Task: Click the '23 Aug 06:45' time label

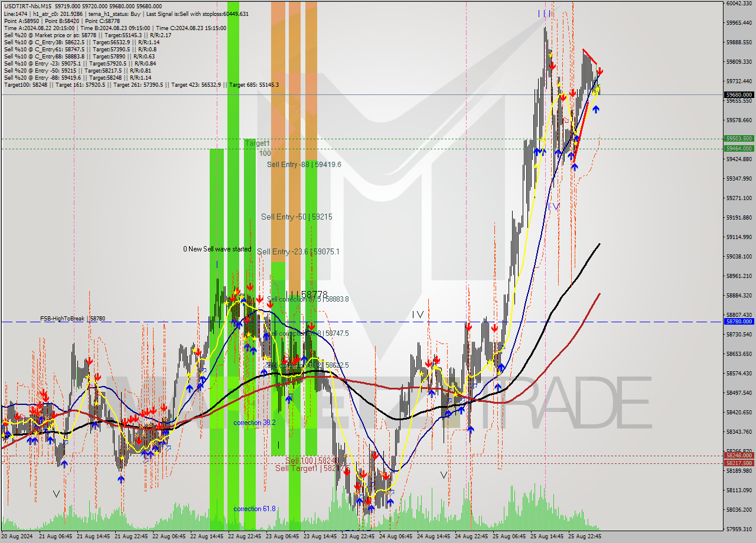Action: coord(282,537)
